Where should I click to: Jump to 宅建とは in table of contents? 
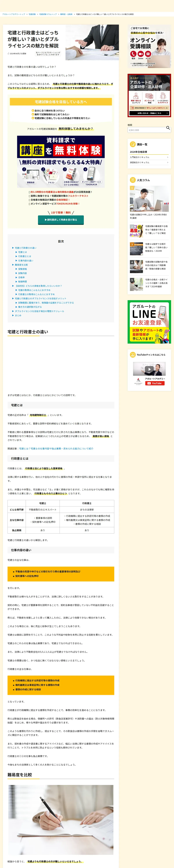(22, 252)
